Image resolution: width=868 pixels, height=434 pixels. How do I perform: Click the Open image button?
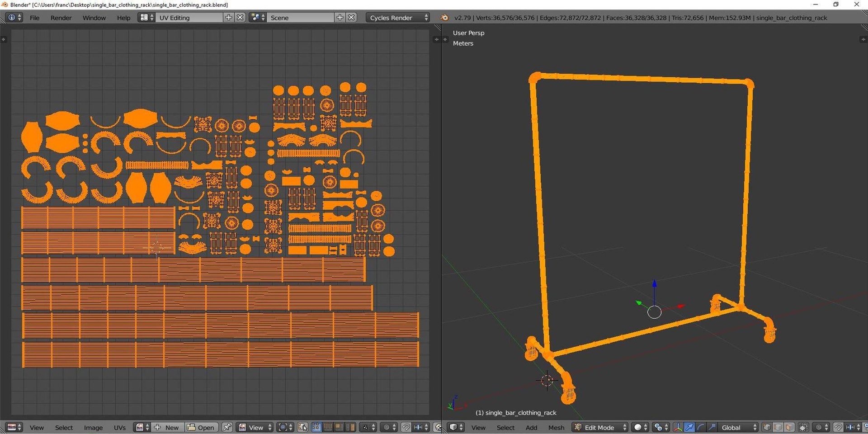tap(202, 427)
